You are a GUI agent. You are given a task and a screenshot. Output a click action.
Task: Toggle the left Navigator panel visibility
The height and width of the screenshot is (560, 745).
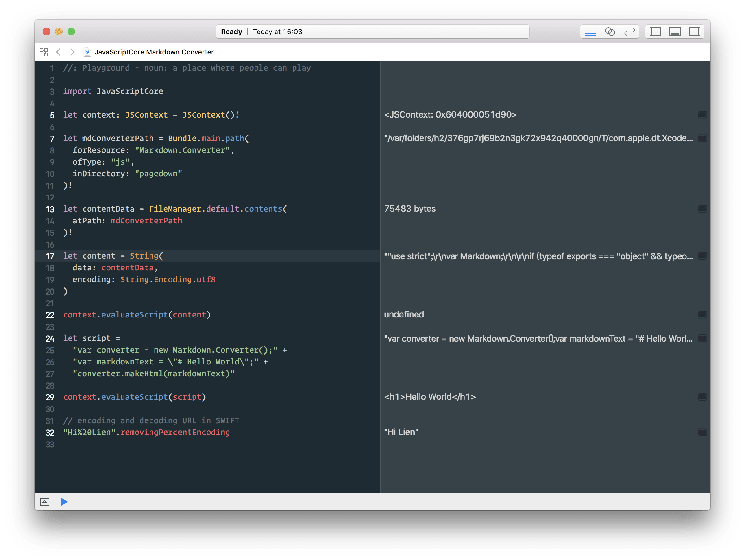pos(655,31)
